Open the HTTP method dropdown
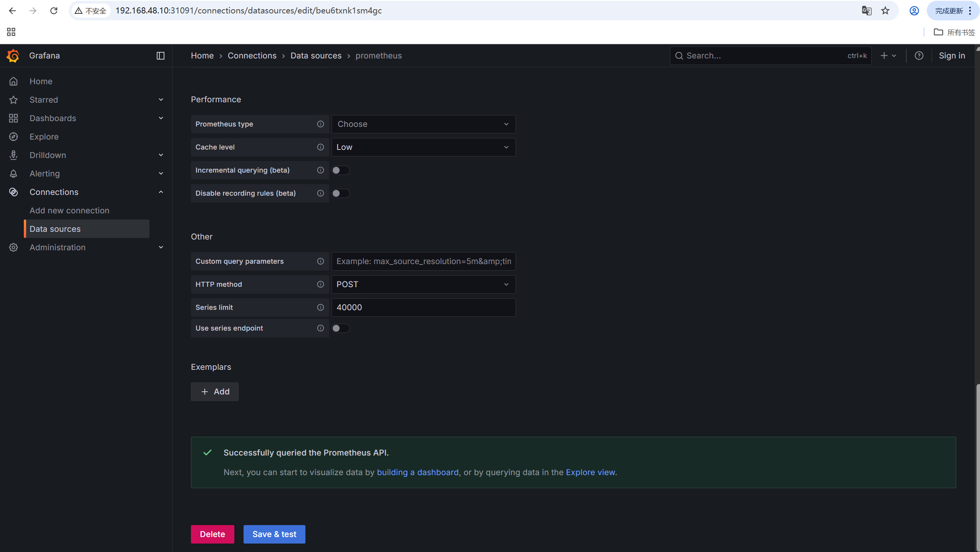The height and width of the screenshot is (552, 980). (423, 284)
